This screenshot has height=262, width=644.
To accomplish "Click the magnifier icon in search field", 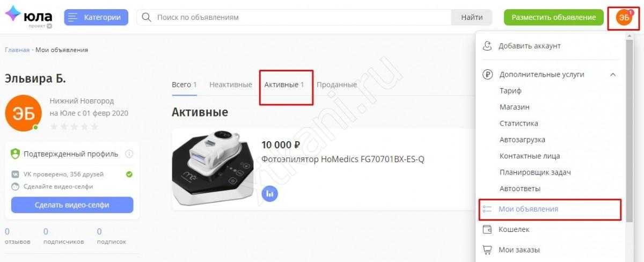I will (146, 17).
